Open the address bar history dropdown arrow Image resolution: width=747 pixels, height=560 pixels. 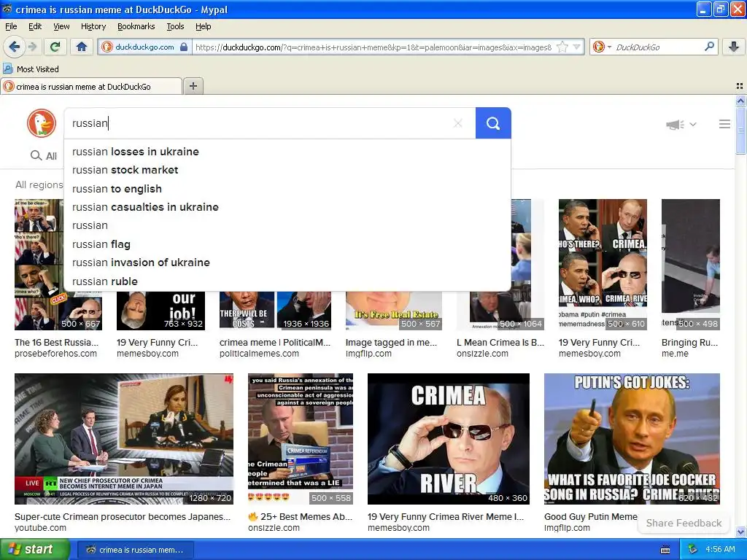(x=577, y=47)
